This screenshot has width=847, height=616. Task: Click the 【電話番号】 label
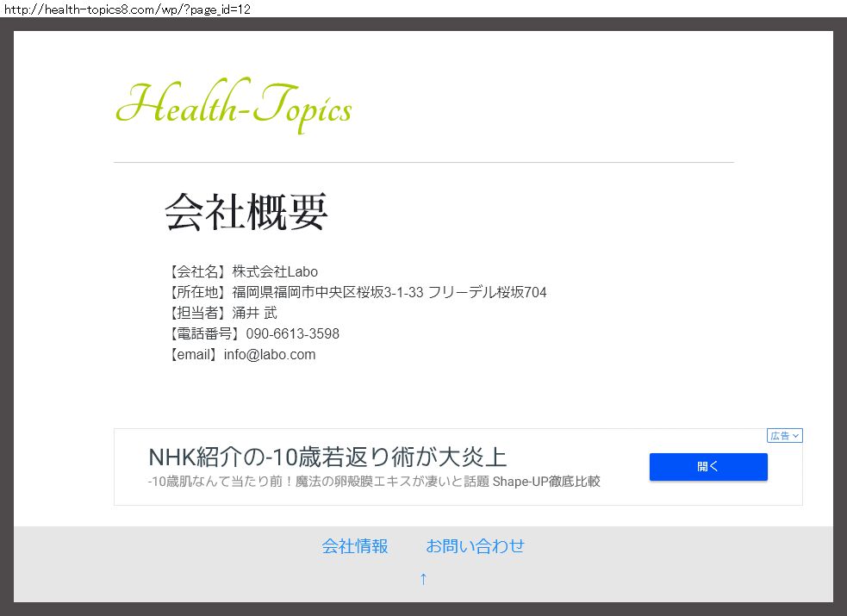203,333
